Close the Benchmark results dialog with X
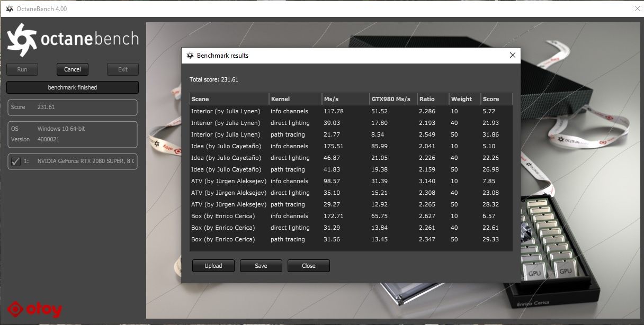This screenshot has height=325, width=644. (512, 55)
